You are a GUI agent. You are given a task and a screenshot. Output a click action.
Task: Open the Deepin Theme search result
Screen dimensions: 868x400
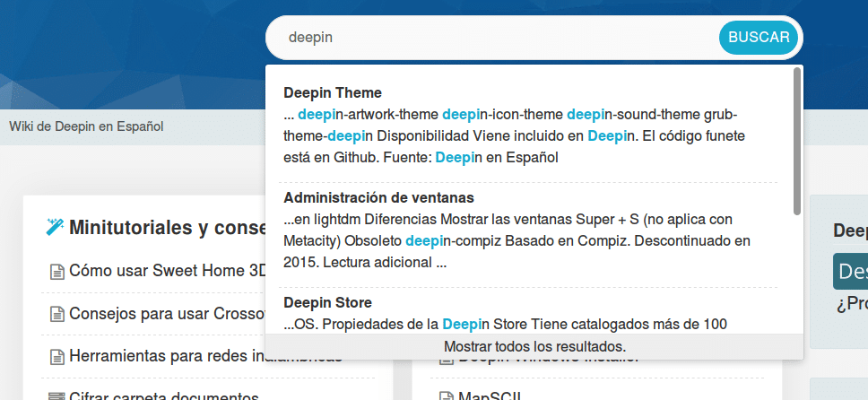(x=333, y=92)
